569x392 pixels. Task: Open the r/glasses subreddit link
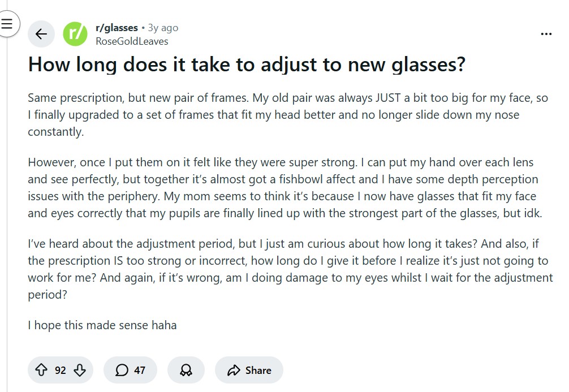point(117,28)
